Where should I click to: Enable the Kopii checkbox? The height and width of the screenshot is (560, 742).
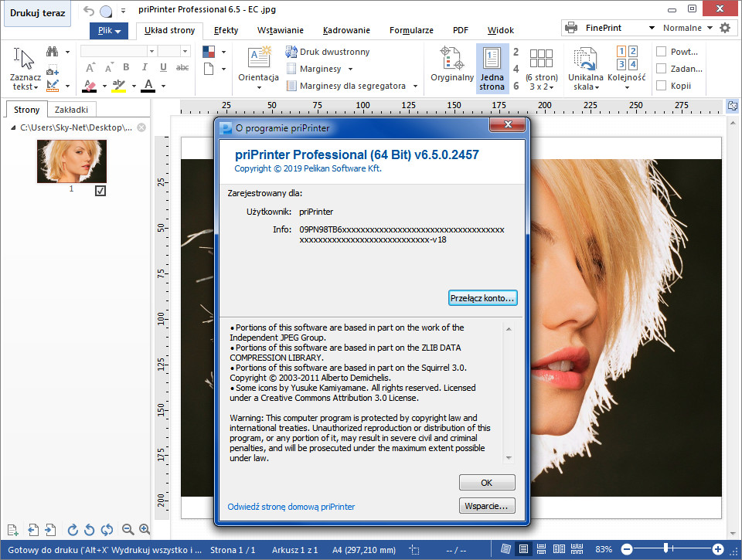[x=662, y=86]
